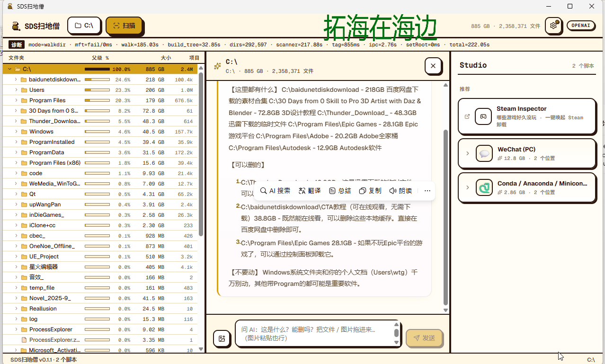Click the Thunder_Downloa... folder icon
The height and width of the screenshot is (364, 605).
pyautogui.click(x=24, y=121)
